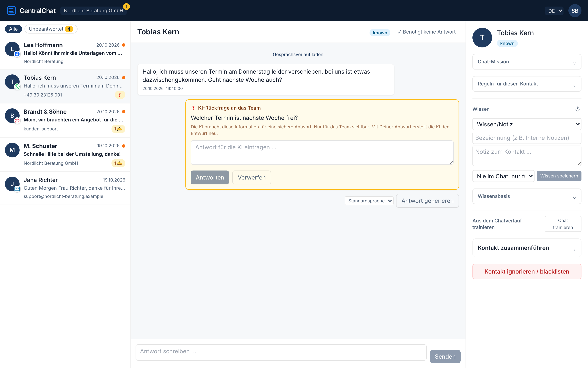Click Wissen speichern button
The image size is (588, 368).
[x=559, y=176]
